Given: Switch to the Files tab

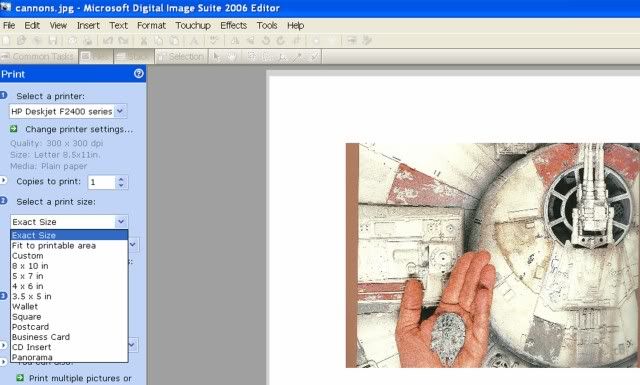Looking at the screenshot, I should pyautogui.click(x=96, y=56).
